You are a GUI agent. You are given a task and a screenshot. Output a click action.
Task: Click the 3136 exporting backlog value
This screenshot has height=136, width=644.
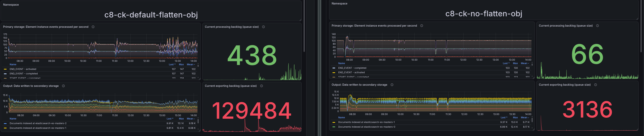(587, 109)
